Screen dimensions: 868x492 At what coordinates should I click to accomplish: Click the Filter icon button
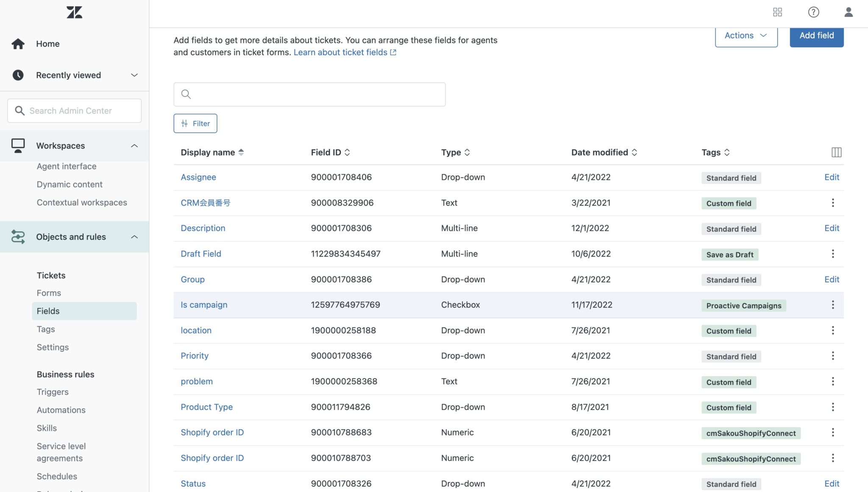point(185,123)
